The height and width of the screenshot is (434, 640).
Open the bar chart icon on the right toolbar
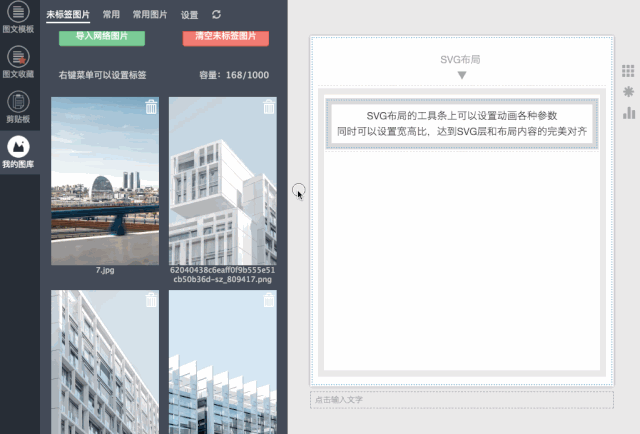pyautogui.click(x=629, y=113)
